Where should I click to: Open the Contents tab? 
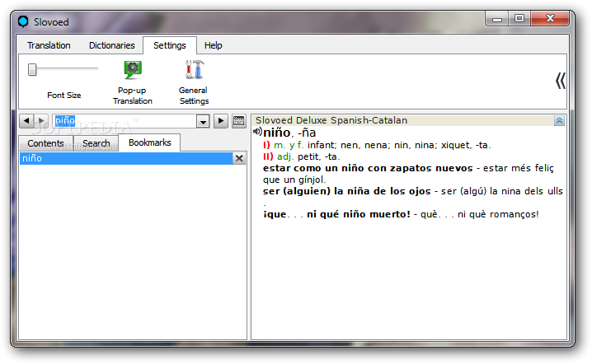(x=45, y=143)
